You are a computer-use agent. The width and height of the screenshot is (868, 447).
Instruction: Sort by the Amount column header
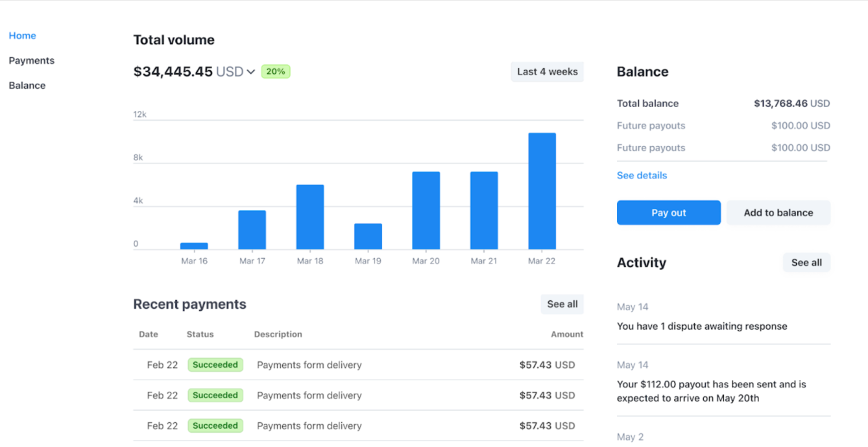(567, 334)
